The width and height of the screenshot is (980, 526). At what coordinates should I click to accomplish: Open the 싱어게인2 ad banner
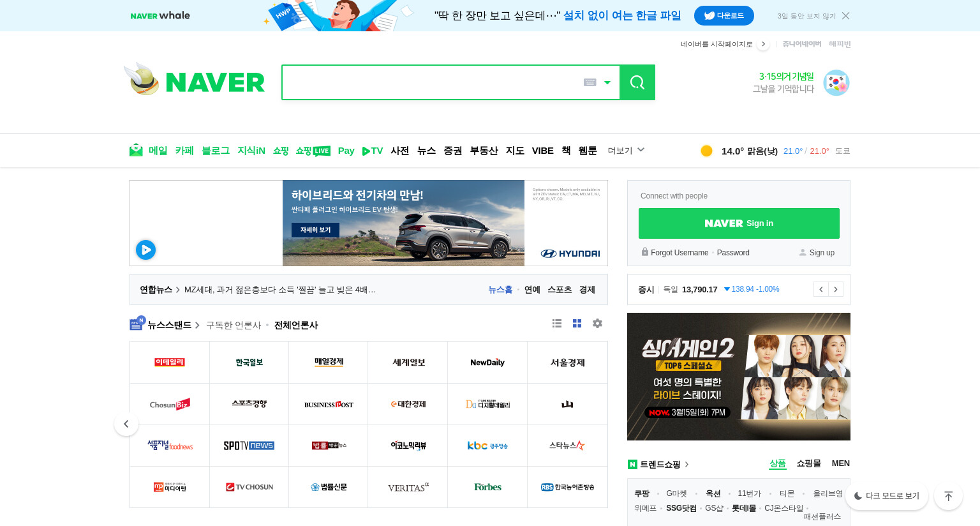click(739, 377)
